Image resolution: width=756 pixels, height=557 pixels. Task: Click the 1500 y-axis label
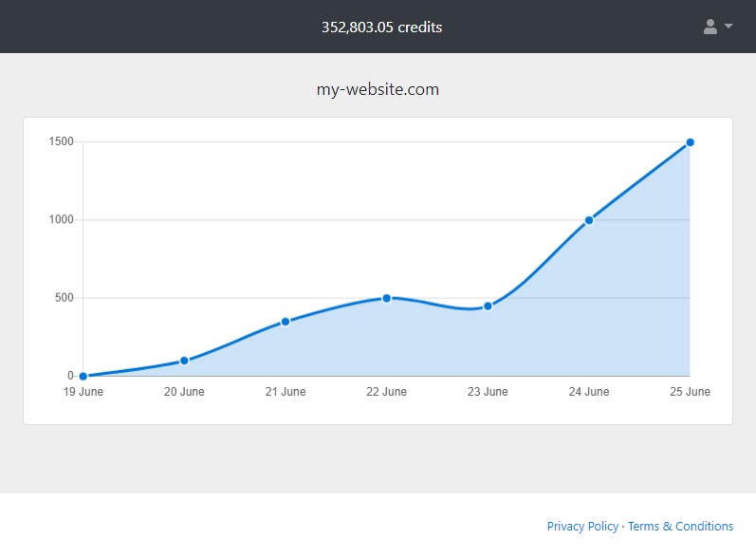(x=62, y=142)
